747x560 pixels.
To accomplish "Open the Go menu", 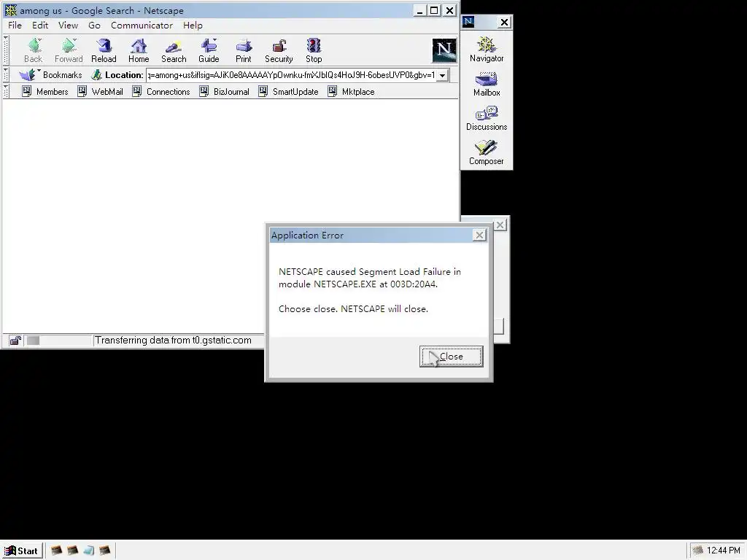I will 94,26.
